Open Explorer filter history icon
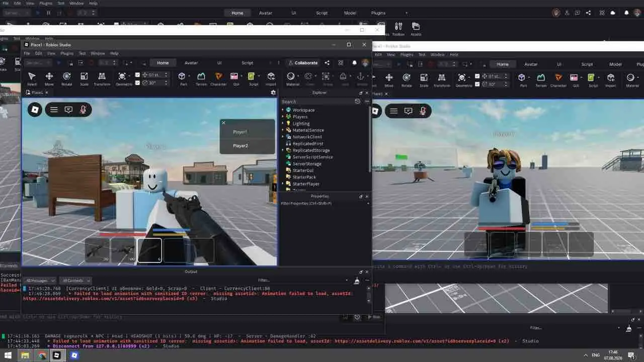Viewport: 644px width, 362px height. pos(358,102)
